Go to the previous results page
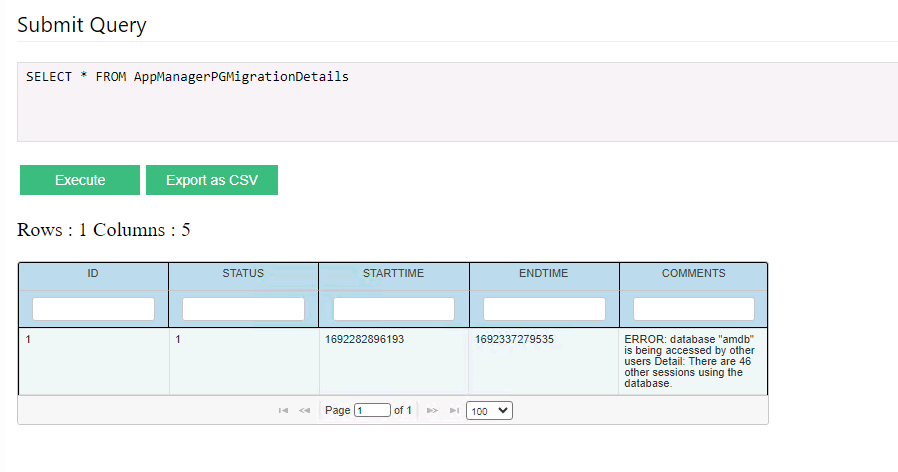Image resolution: width=898 pixels, height=472 pixels. [304, 411]
